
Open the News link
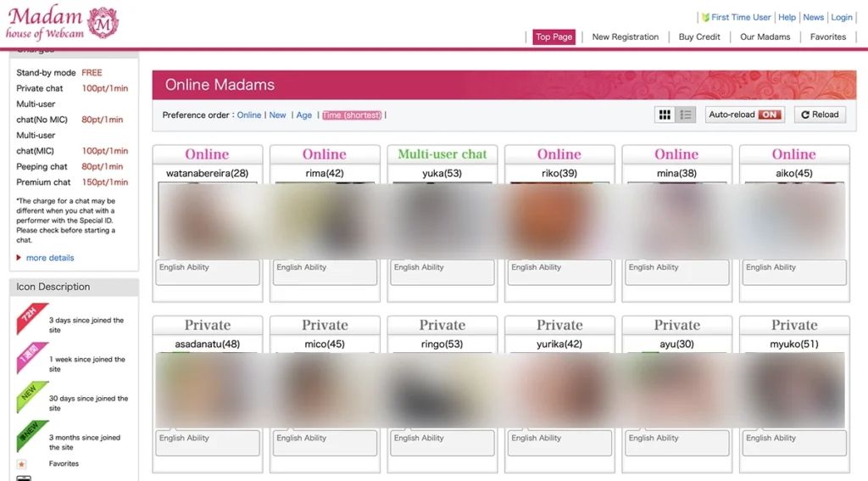point(813,17)
